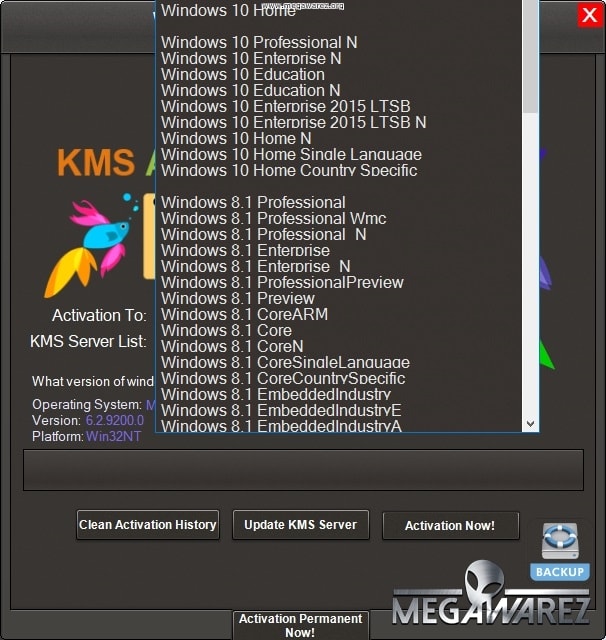The image size is (606, 640).
Task: Choose Windows 8.1 ProfessionalPreview
Action: coord(341,282)
